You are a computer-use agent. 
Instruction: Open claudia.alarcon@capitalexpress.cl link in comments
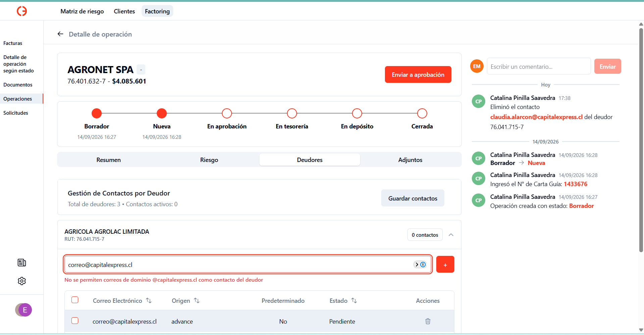536,117
